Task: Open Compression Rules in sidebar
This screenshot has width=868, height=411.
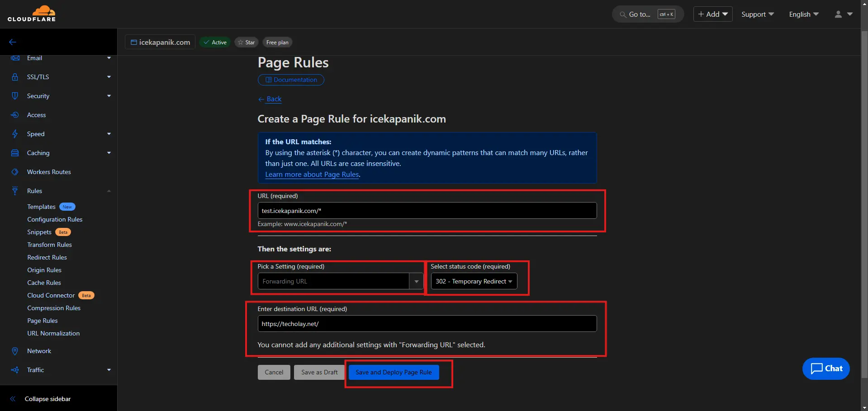Action: [54, 308]
